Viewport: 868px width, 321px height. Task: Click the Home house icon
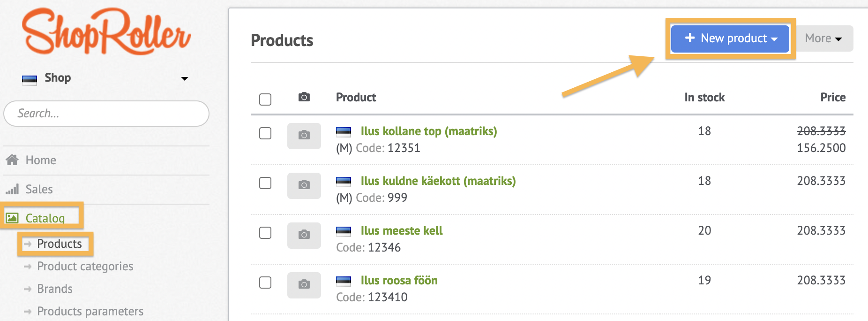point(12,160)
